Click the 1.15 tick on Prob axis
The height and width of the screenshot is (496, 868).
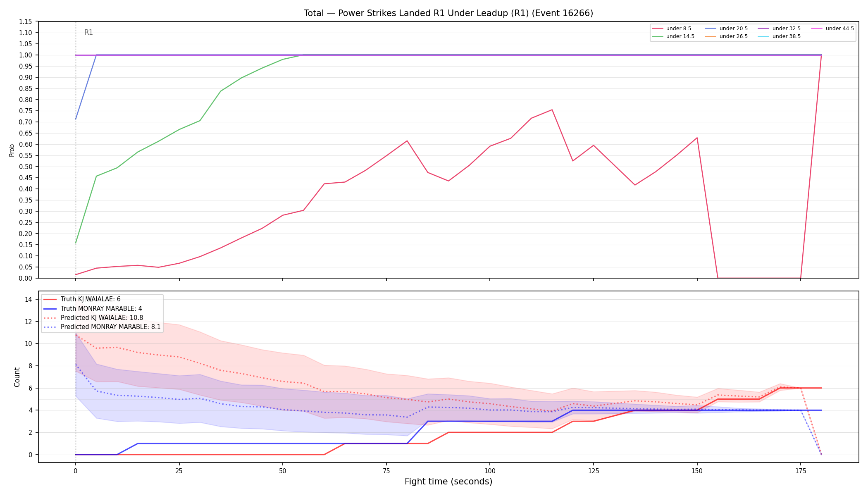(26, 21)
